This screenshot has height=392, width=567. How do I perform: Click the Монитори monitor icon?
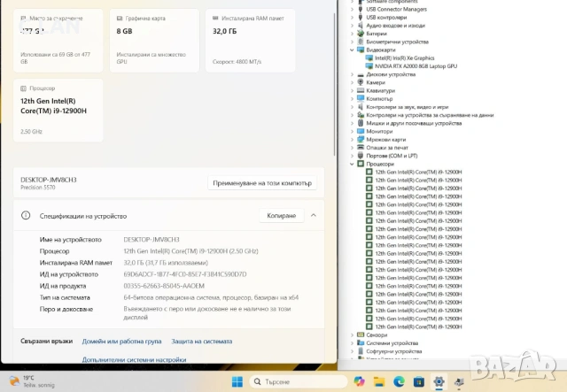click(361, 131)
